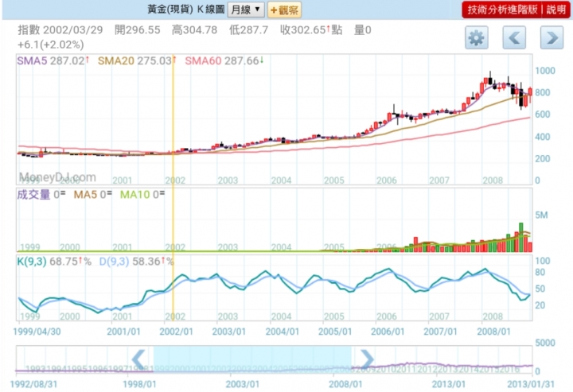
Task: Click the closing price 收302.65 value
Action: click(x=303, y=30)
